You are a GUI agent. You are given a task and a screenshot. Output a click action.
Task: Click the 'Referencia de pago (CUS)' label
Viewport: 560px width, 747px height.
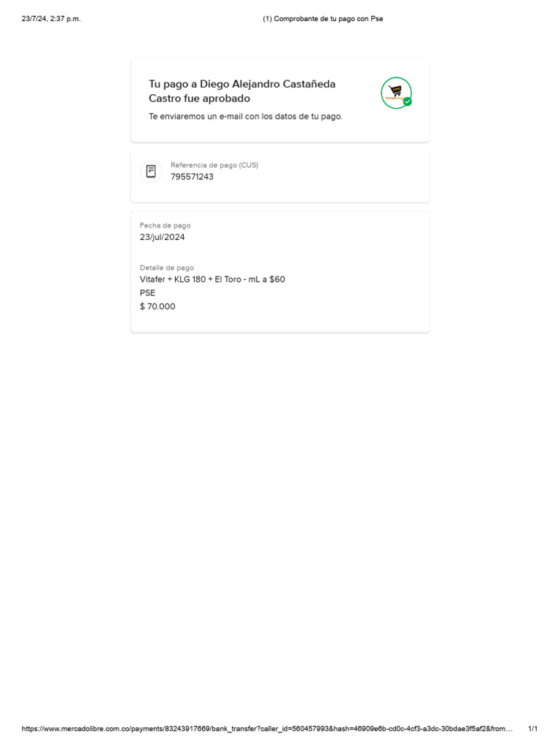(214, 165)
